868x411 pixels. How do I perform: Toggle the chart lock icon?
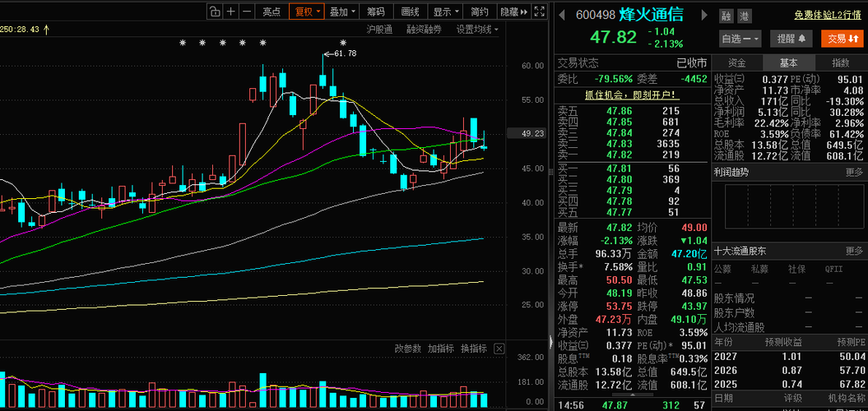click(x=215, y=11)
